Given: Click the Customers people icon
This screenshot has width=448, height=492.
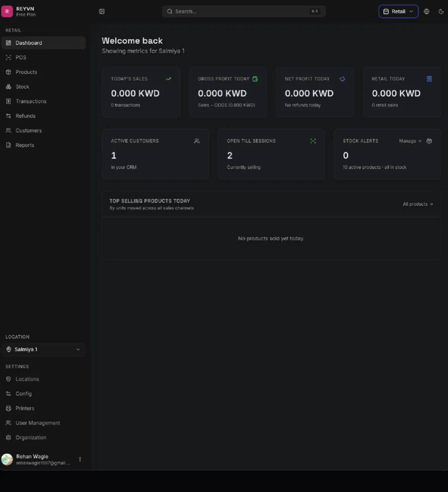Looking at the screenshot, I should click(x=8, y=130).
